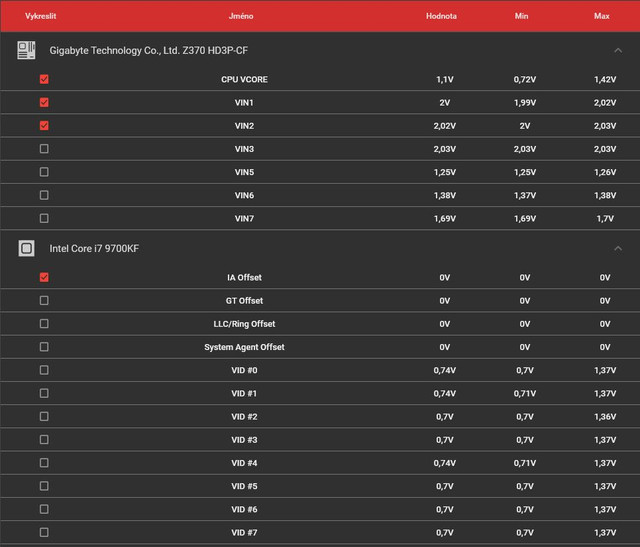Select the LLC/Ring Offset row name
Viewport: 640px width, 547px height.
(x=244, y=324)
